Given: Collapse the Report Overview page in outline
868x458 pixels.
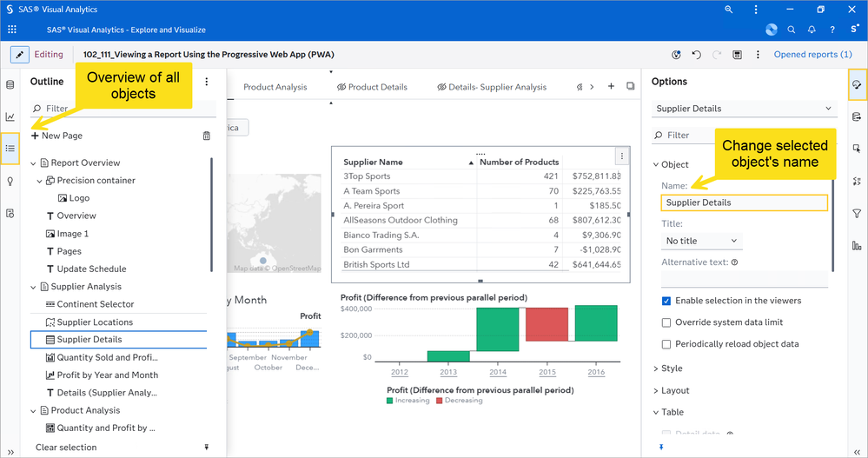Looking at the screenshot, I should click(33, 163).
